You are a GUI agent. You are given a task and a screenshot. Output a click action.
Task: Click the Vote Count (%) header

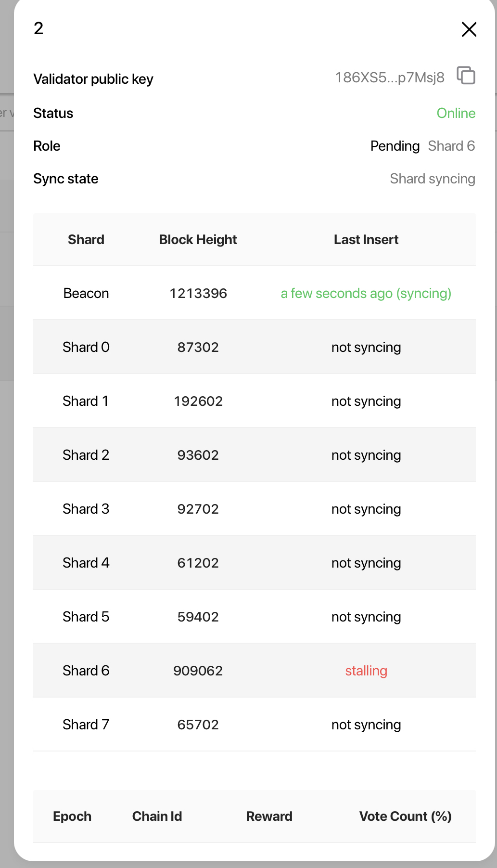pyautogui.click(x=406, y=816)
